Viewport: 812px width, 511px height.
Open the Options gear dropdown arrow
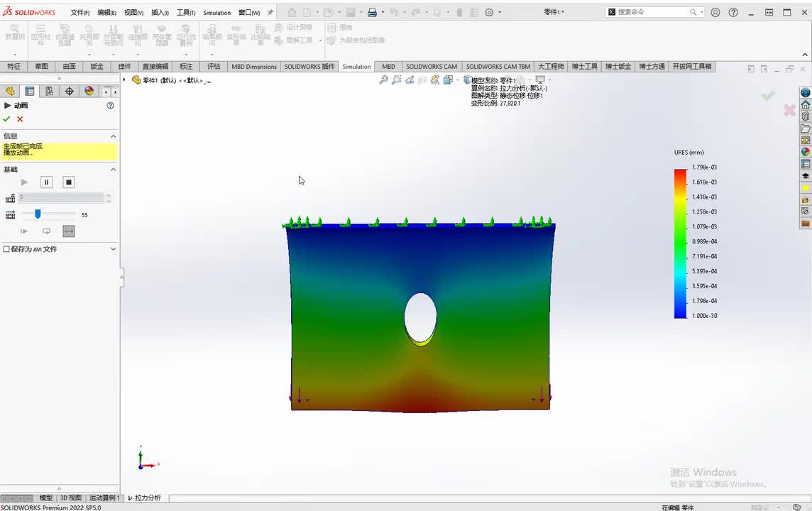(x=500, y=12)
